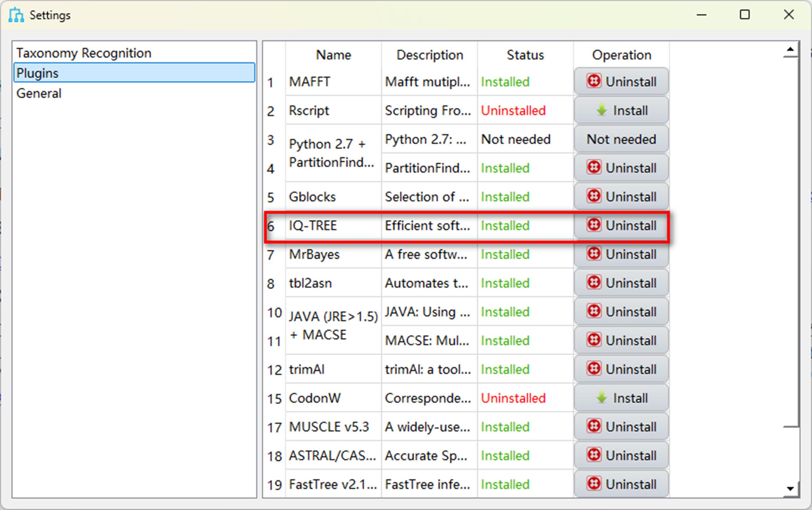Click the Uninstalled status of CodonW
Viewport: 812px width, 510px height.
tap(525, 398)
